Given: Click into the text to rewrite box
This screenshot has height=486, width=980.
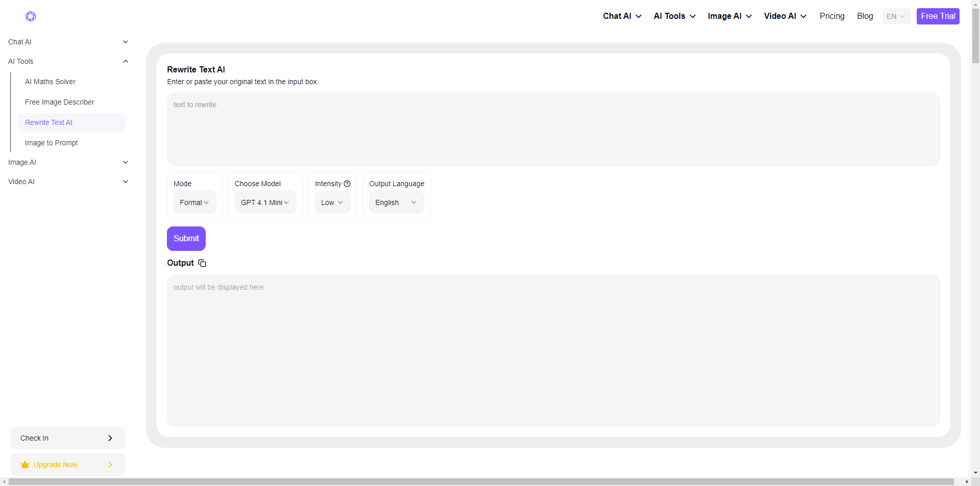Looking at the screenshot, I should coord(553,129).
